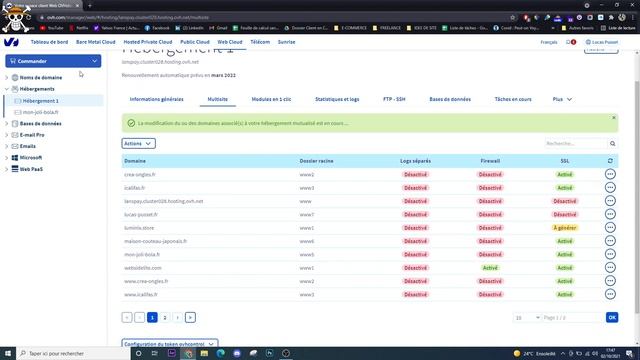Screen dimensions: 640x360
Task: Go to Tableau de bord
Action: [x=49, y=42]
